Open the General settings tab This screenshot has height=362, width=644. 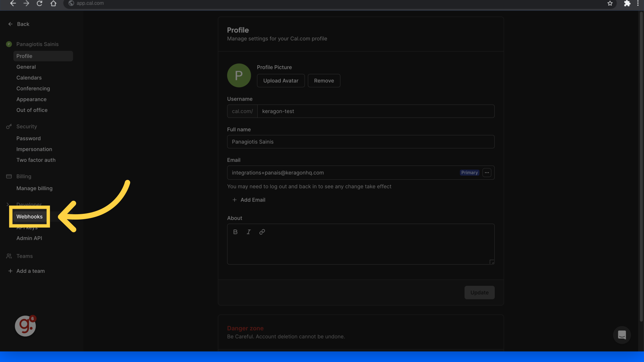26,67
